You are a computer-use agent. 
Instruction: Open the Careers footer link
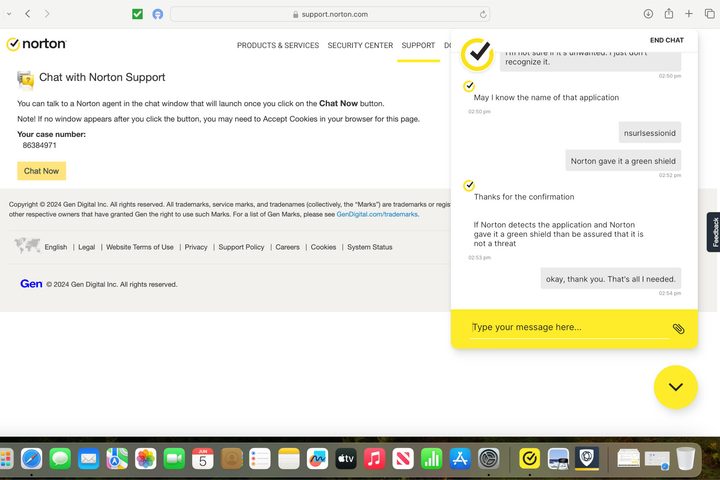(x=287, y=247)
